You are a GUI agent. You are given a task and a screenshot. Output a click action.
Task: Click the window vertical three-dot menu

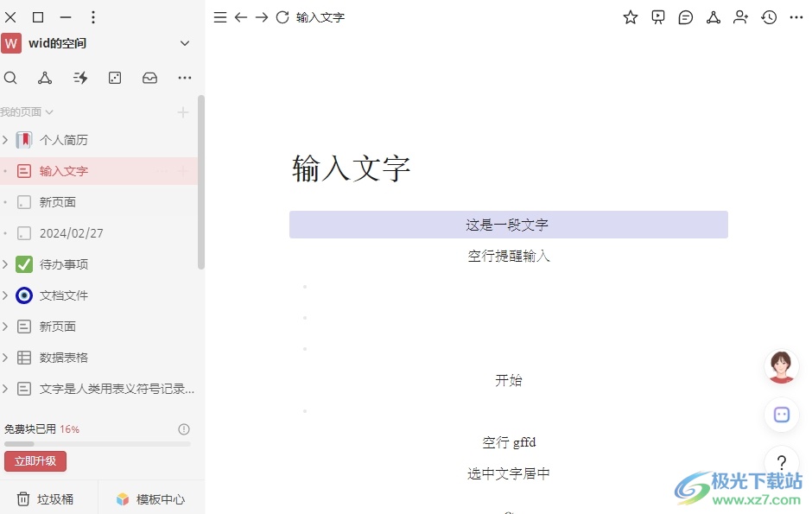click(x=93, y=17)
